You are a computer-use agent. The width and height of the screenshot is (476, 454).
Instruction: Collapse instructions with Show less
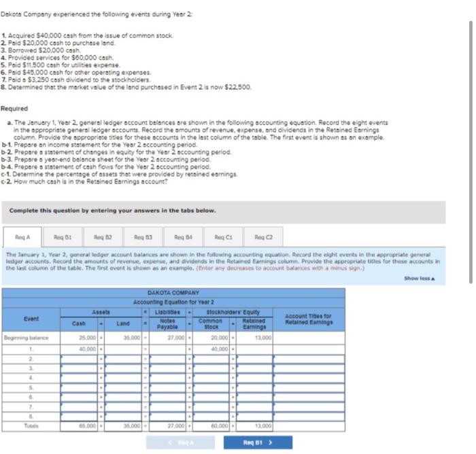(x=420, y=278)
